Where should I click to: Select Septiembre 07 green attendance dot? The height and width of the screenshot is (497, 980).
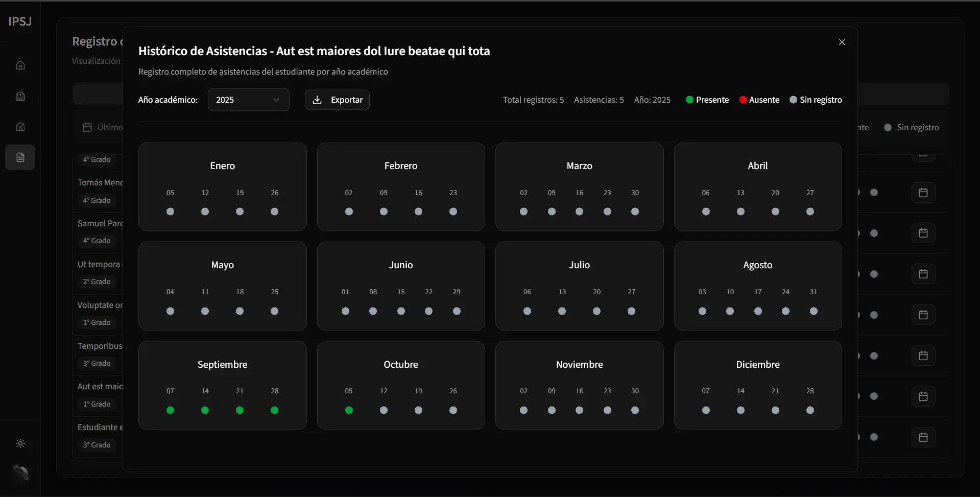point(170,410)
